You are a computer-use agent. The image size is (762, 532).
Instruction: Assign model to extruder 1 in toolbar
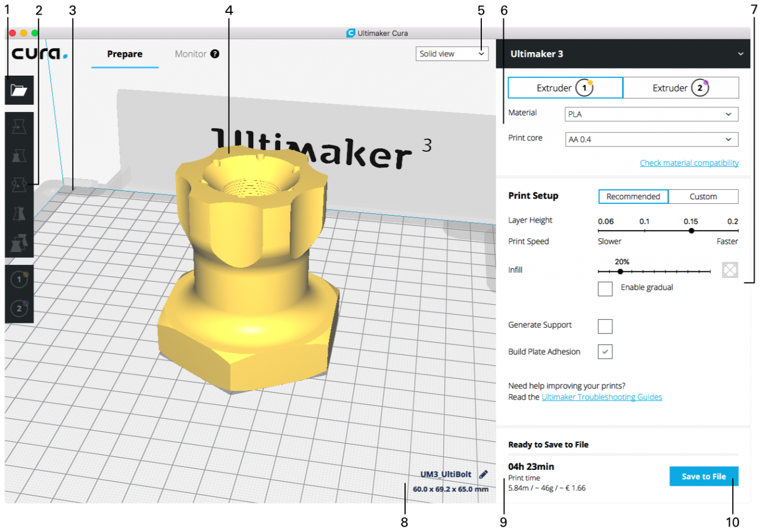[19, 280]
